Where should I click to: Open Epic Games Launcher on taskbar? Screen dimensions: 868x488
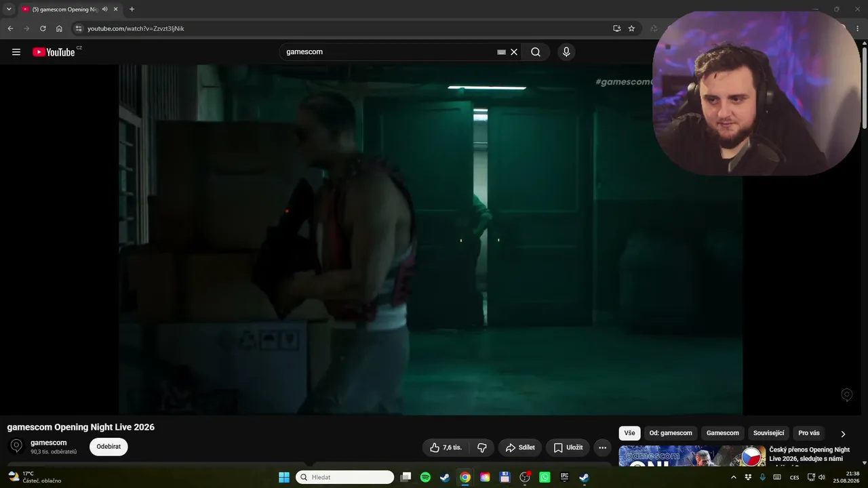(x=564, y=477)
